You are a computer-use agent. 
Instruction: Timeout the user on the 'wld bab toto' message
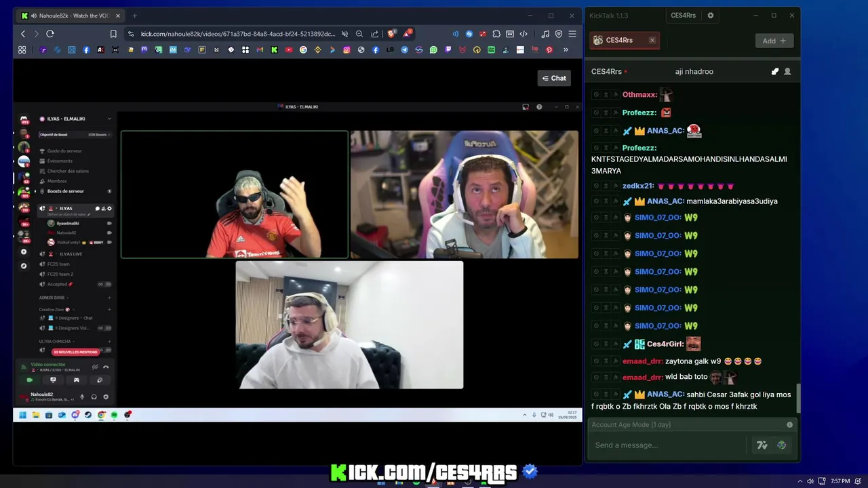pyautogui.click(x=606, y=378)
